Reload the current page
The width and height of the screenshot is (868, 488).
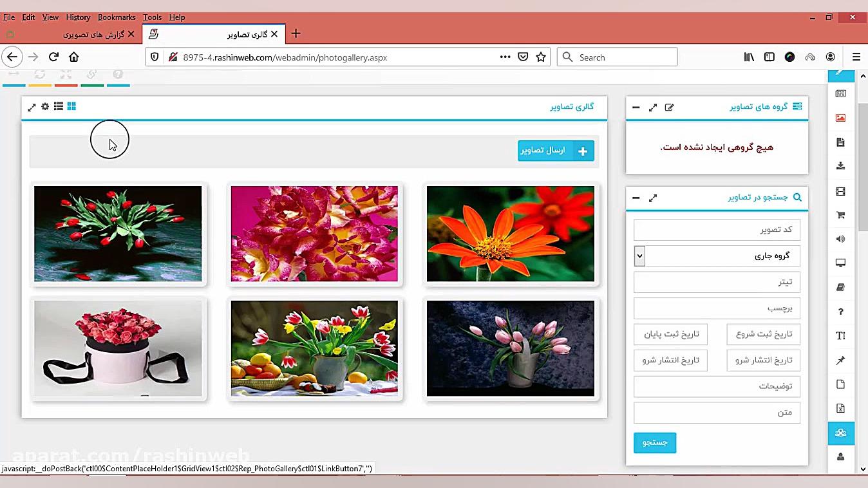[54, 57]
